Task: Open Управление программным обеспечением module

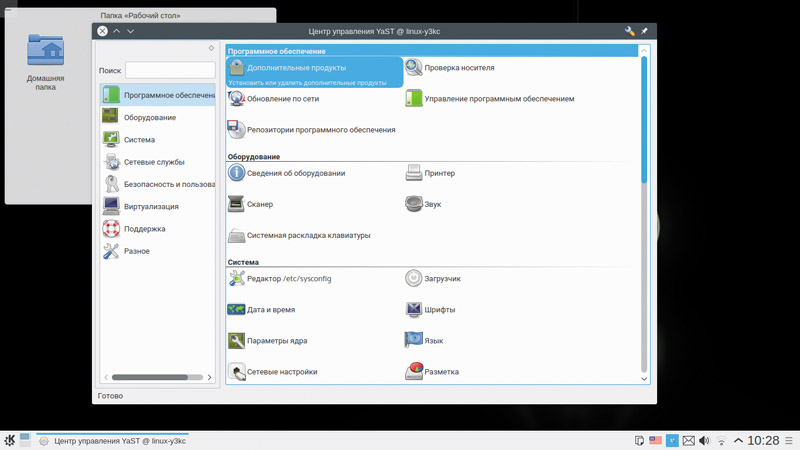Action: (490, 98)
